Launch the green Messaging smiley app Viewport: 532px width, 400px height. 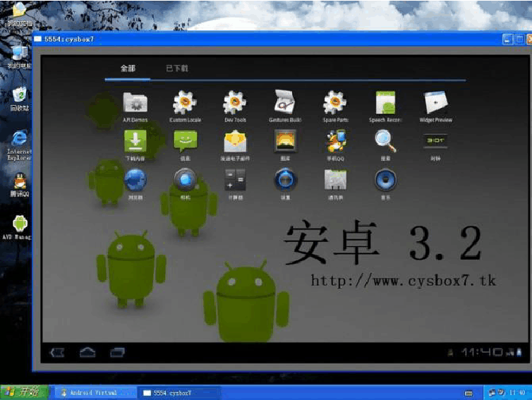tap(186, 145)
